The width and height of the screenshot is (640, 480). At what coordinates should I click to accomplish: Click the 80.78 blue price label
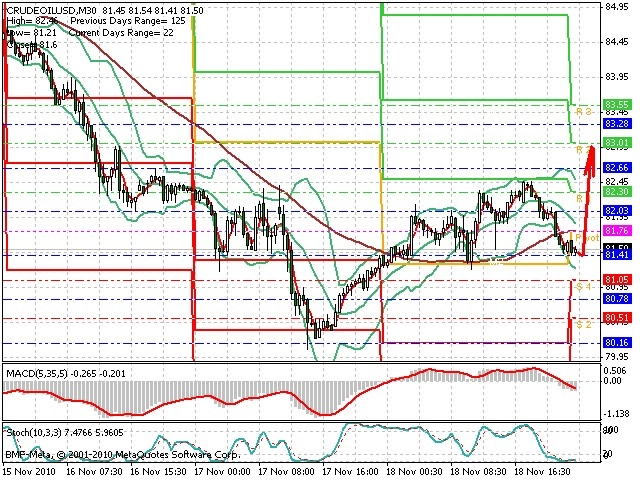617,299
